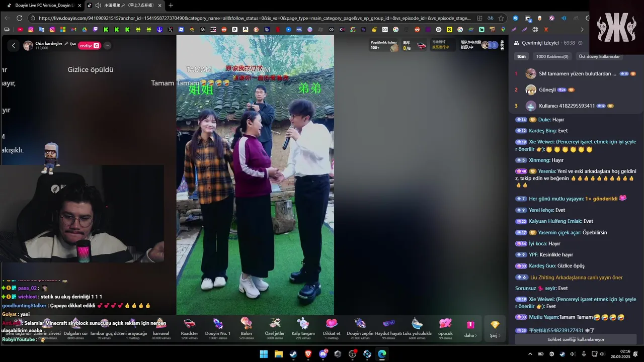Select the first Douyin Live browser tab

(41, 5)
